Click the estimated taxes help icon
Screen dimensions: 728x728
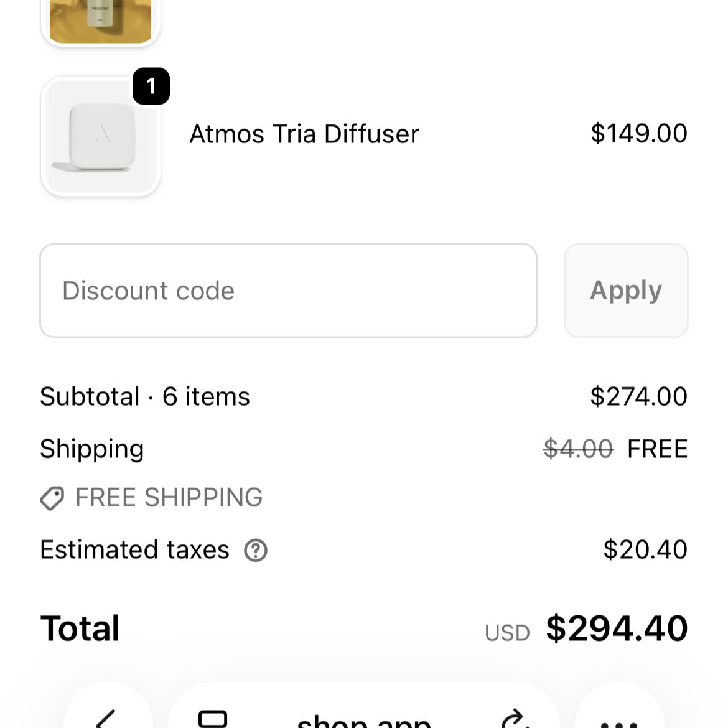255,550
